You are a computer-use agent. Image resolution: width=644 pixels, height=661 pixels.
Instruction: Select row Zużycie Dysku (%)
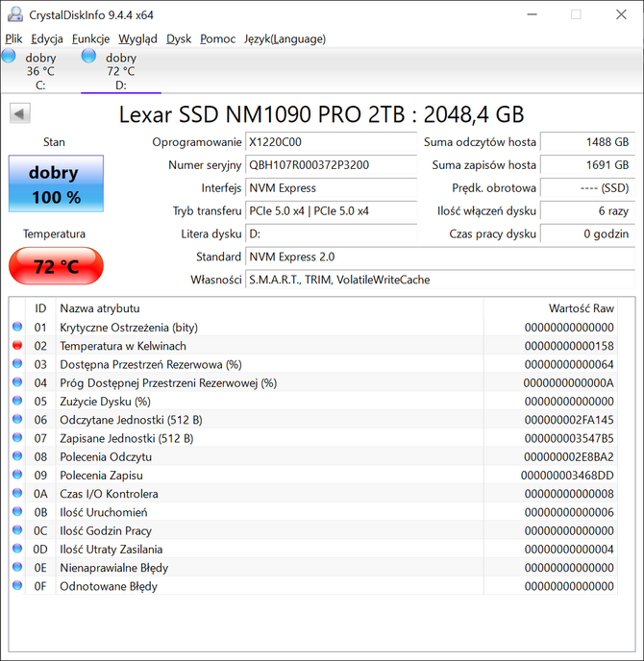pyautogui.click(x=313, y=402)
